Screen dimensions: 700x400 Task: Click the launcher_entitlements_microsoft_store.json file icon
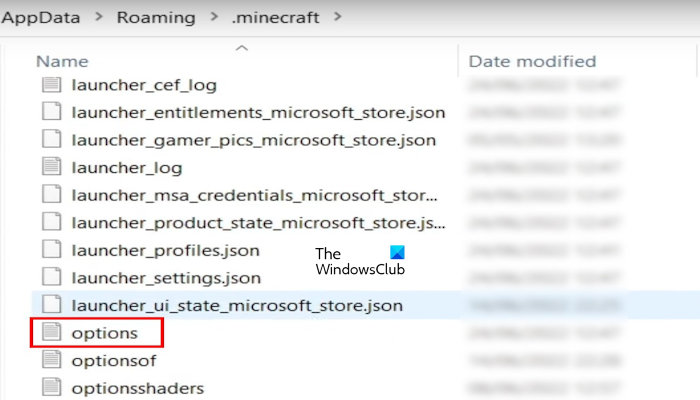[x=52, y=112]
